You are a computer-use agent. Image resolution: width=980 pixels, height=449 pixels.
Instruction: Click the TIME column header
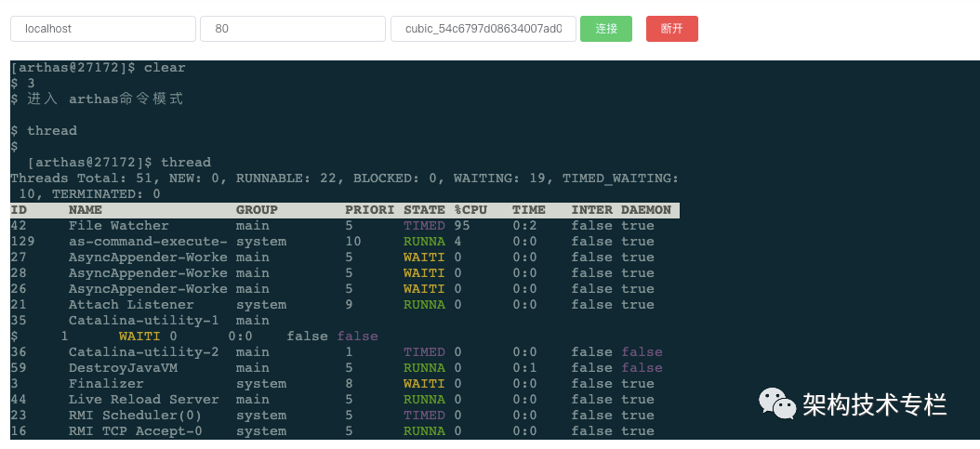529,210
